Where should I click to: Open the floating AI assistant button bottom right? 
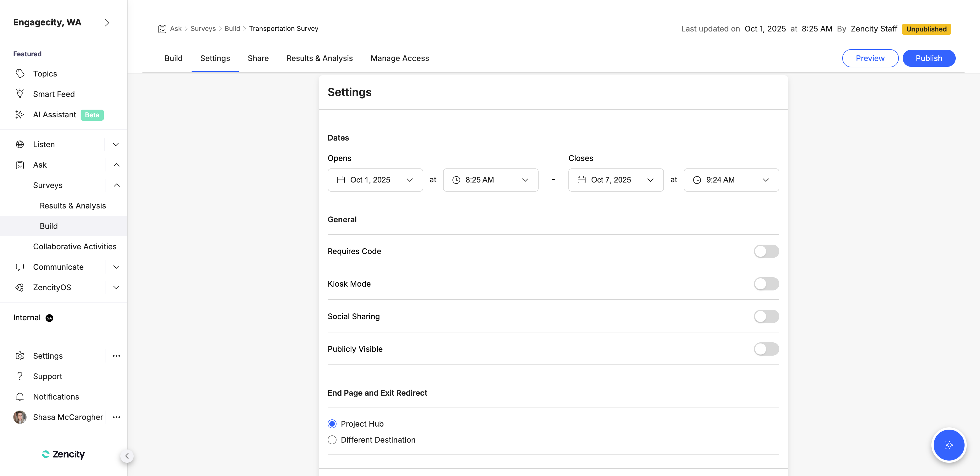[x=949, y=445]
